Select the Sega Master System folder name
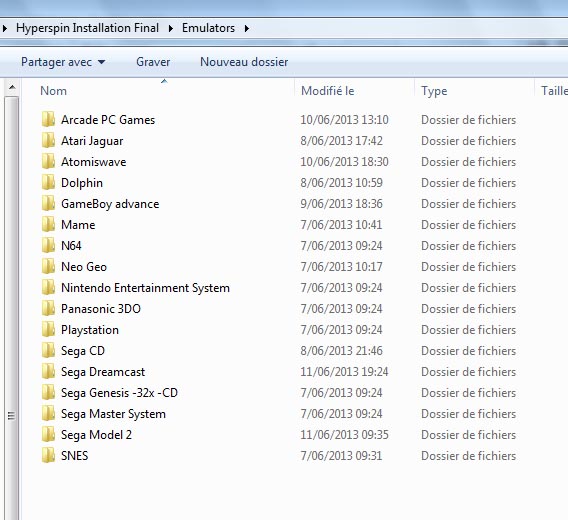This screenshot has height=520, width=568. pyautogui.click(x=113, y=414)
